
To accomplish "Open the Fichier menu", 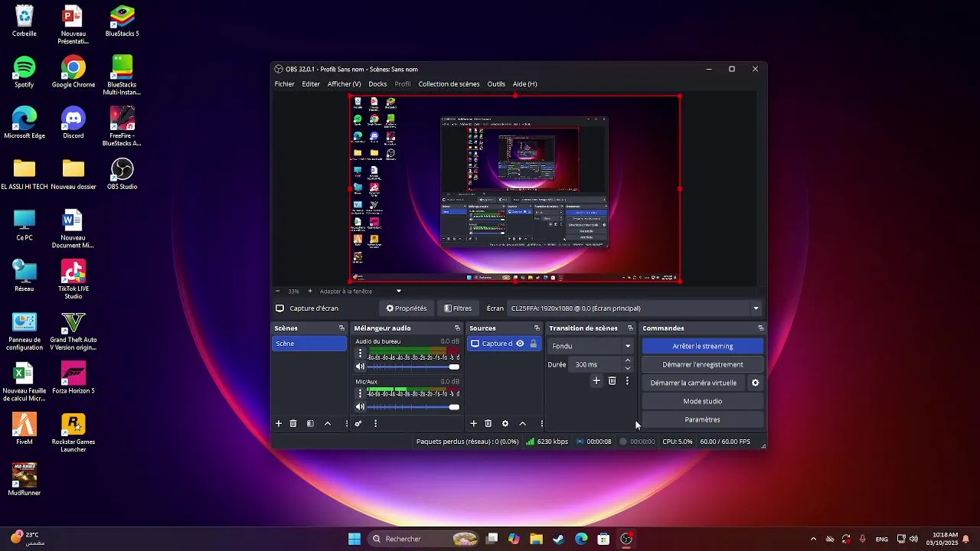I will 284,84.
